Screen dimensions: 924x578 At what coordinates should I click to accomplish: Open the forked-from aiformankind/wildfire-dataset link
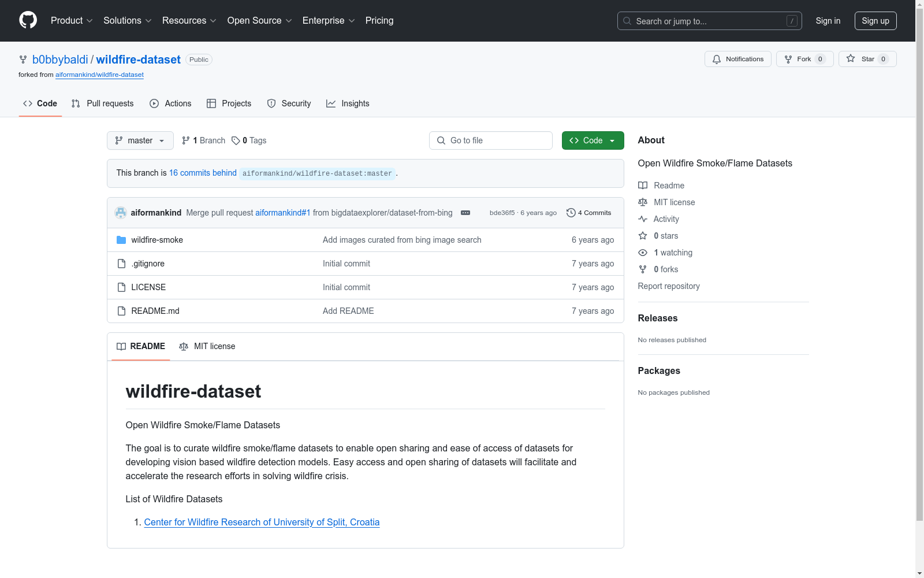pos(99,75)
